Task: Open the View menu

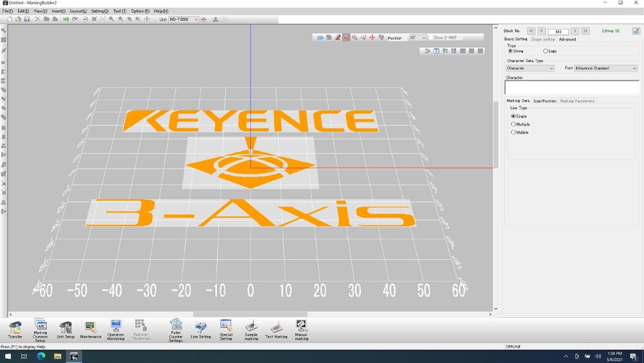Action: 40,11
